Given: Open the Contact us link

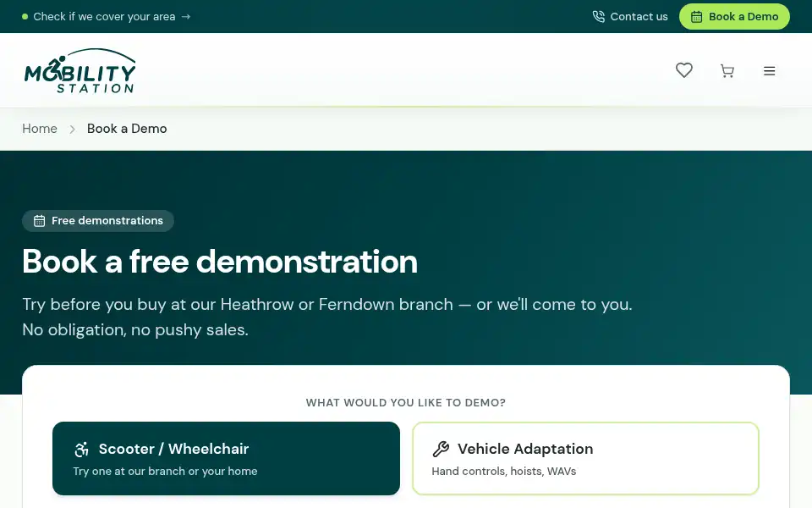Looking at the screenshot, I should point(630,17).
